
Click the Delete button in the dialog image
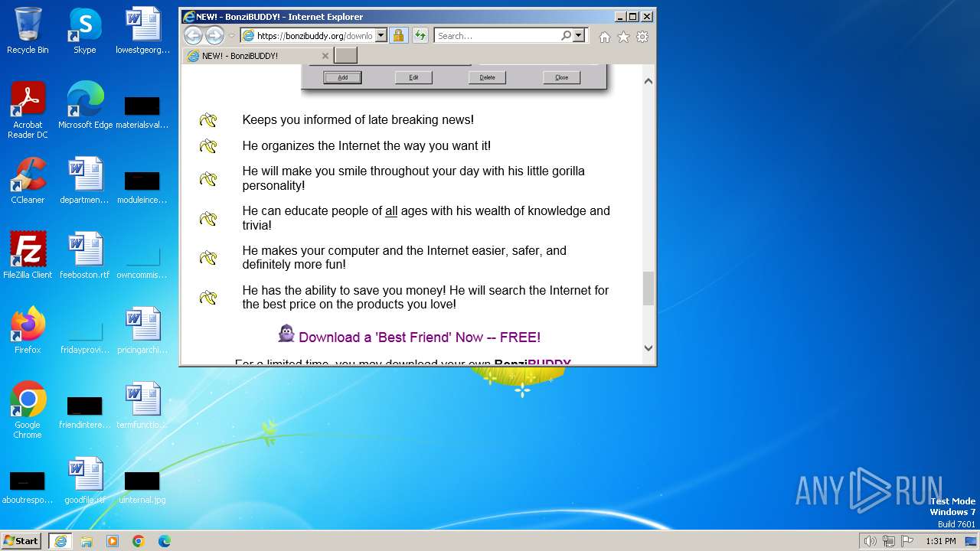point(488,77)
